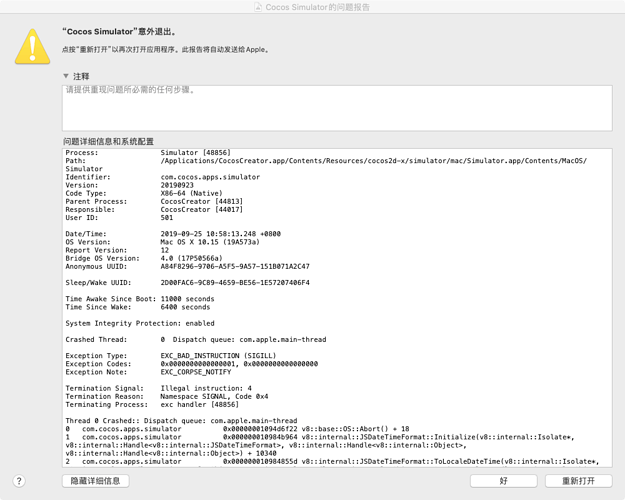Image resolution: width=625 pixels, height=500 pixels.
Task: Click Exception Note EXC_CORPSE_NOTIFY
Action: (148, 372)
